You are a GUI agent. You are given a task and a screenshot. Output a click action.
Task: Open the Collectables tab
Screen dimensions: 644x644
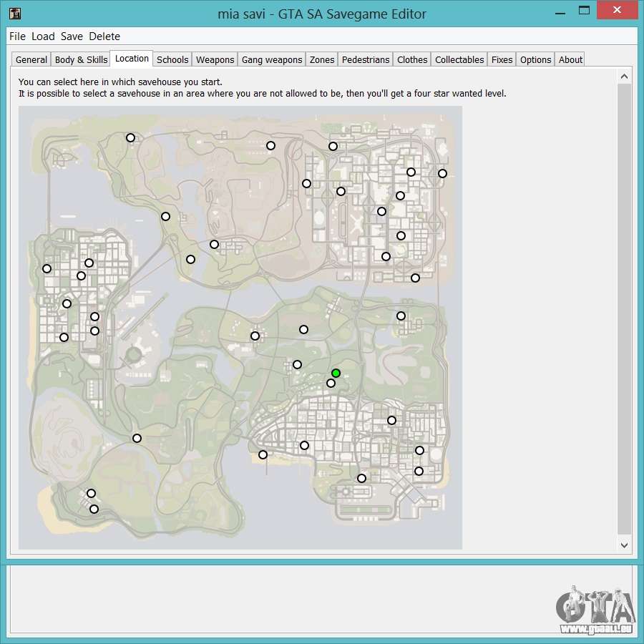[459, 59]
